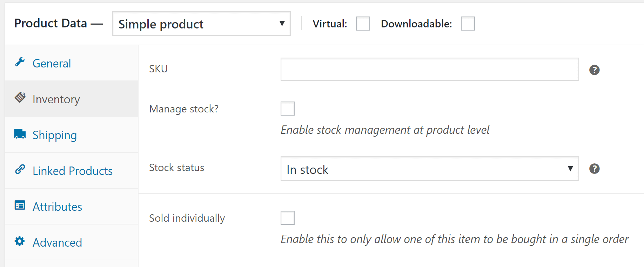
Task: Click the Inventory tag icon
Action: [x=20, y=97]
